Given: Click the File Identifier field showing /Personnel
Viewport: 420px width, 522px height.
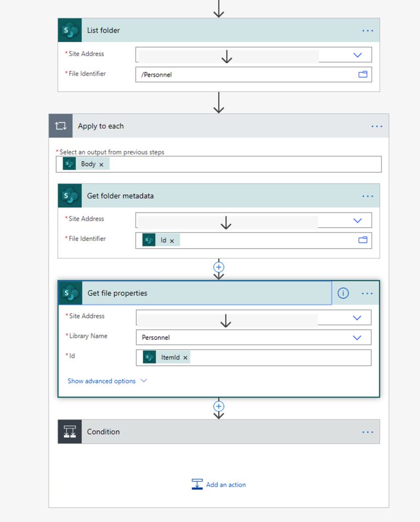Looking at the screenshot, I should click(236, 74).
